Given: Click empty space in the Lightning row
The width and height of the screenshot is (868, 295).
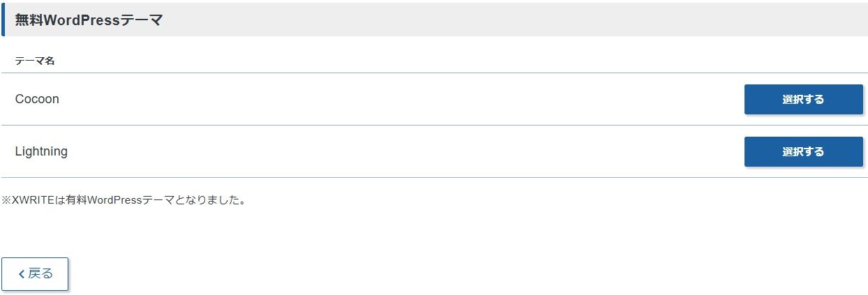Looking at the screenshot, I should (x=398, y=151).
